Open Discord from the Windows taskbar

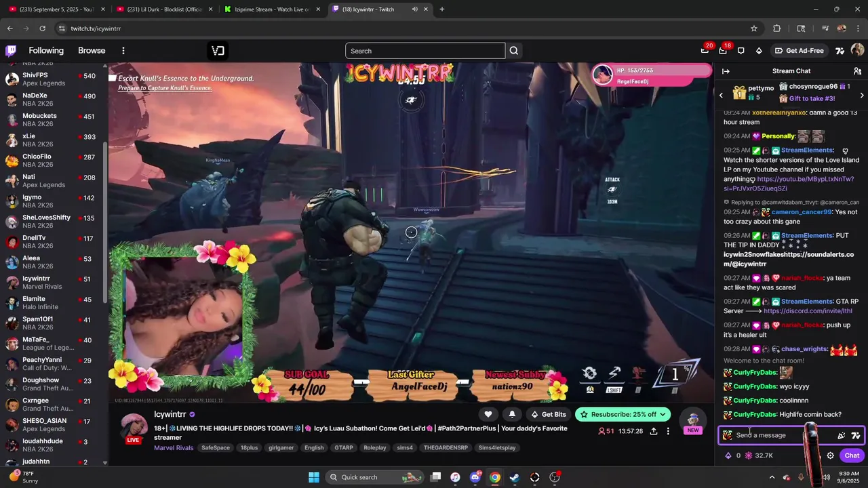pyautogui.click(x=475, y=477)
